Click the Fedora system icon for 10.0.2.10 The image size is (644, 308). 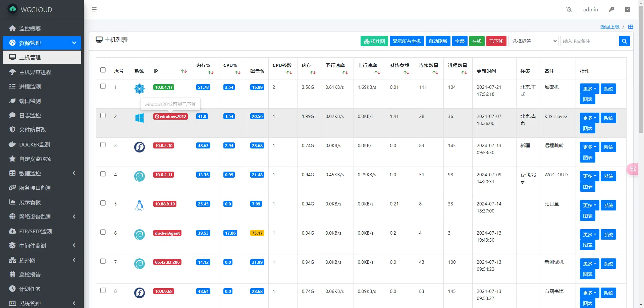(140, 147)
